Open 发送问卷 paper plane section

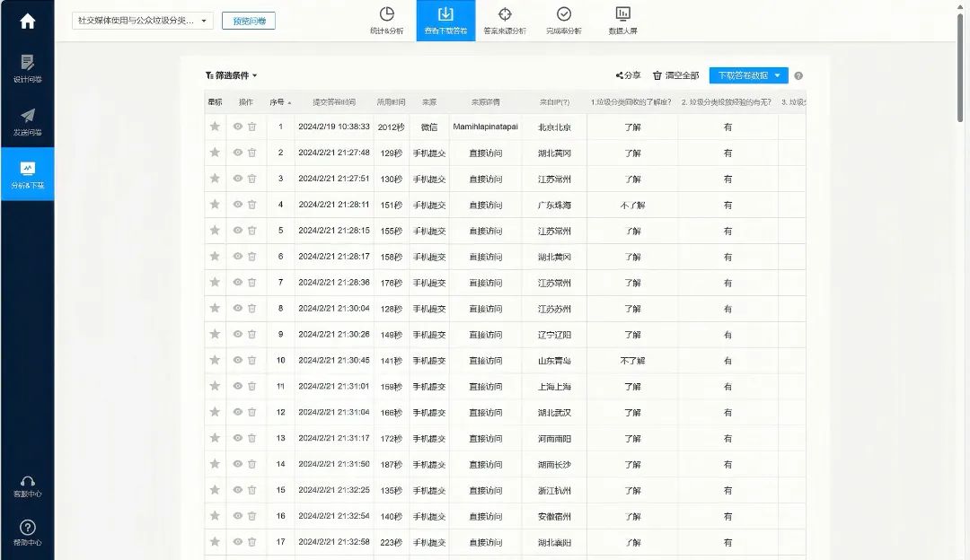click(x=27, y=121)
